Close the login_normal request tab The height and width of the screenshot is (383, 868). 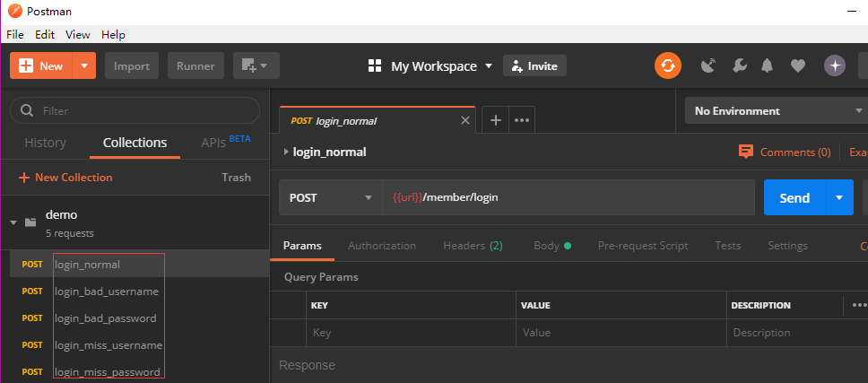click(464, 120)
